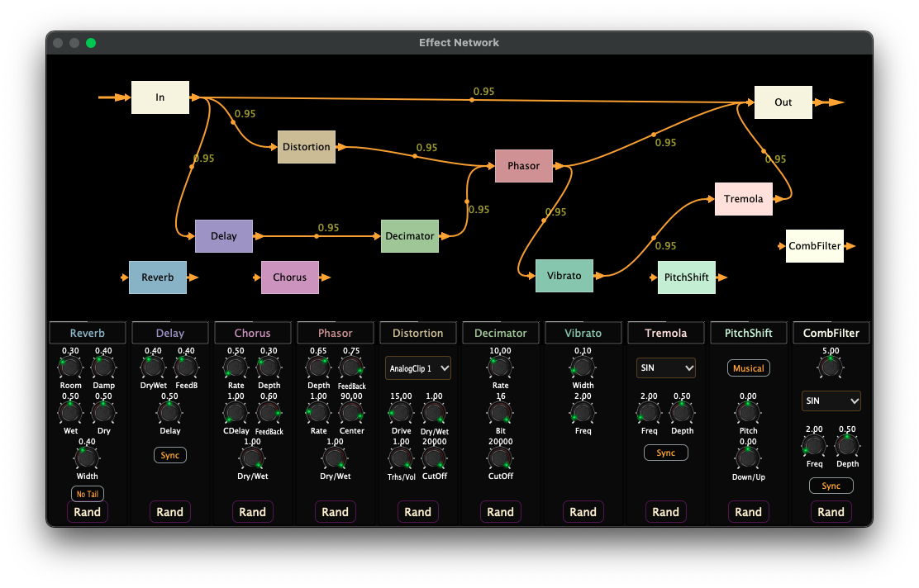Open the CombFilter panel header
The height and width of the screenshot is (588, 919).
[831, 333]
